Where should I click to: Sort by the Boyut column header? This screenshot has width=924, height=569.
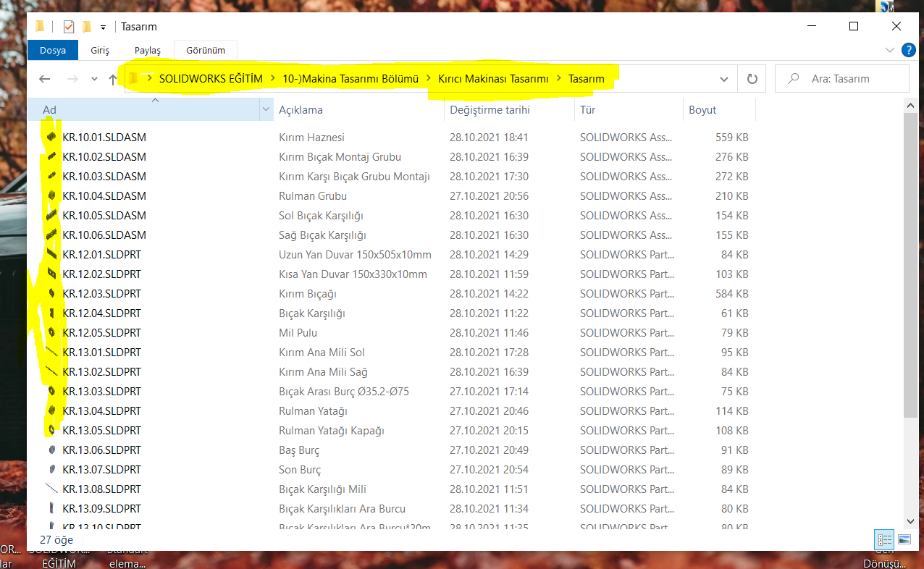coord(719,110)
